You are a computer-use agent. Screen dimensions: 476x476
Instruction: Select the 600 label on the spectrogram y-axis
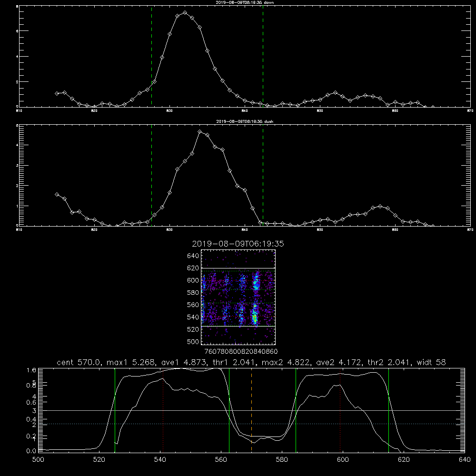(x=193, y=280)
